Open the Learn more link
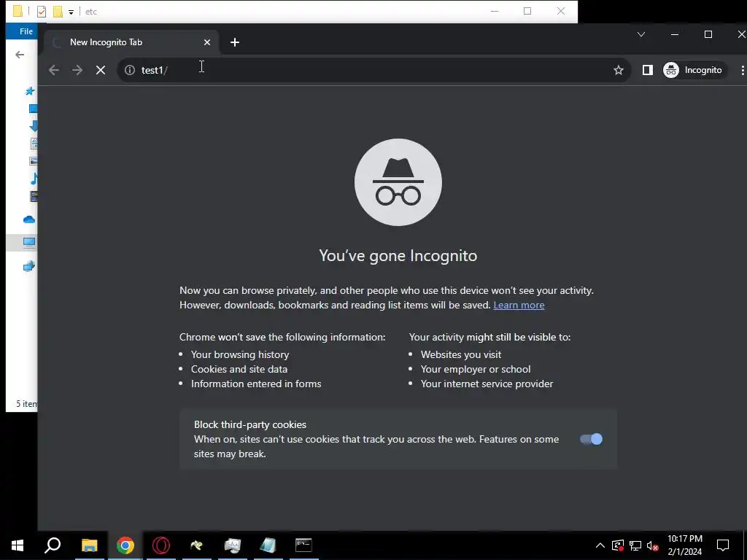747x560 pixels. pos(519,306)
